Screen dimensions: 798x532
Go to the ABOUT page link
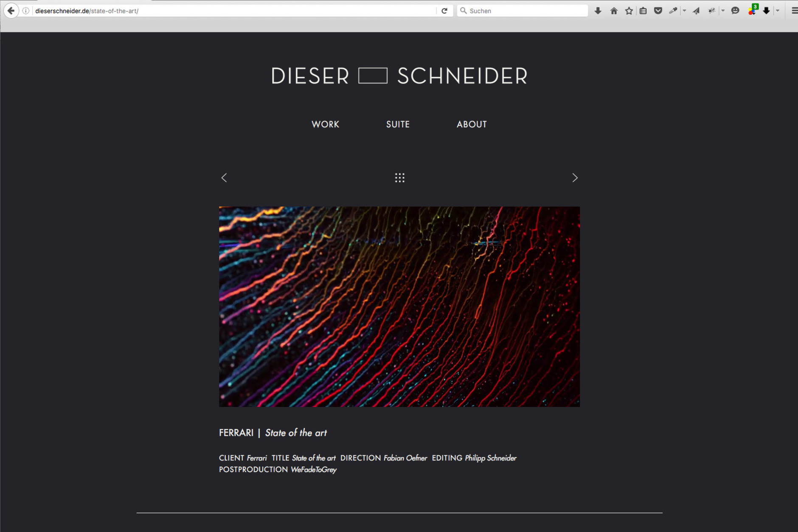472,124
